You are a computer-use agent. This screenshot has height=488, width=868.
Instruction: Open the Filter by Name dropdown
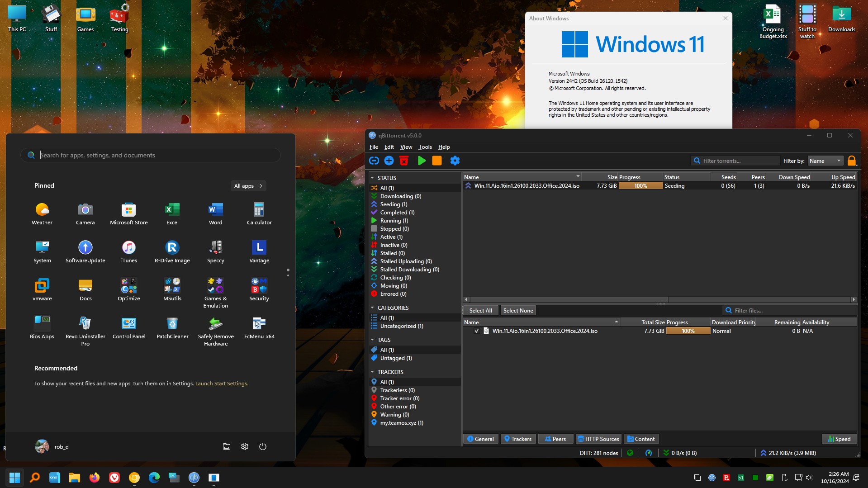pyautogui.click(x=825, y=161)
